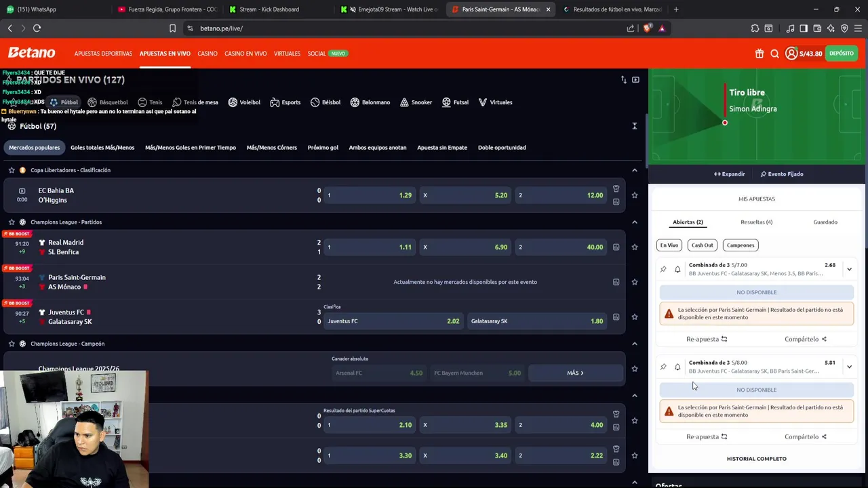
Task: Expand S/8.00 Combinada bet details
Action: click(x=849, y=367)
